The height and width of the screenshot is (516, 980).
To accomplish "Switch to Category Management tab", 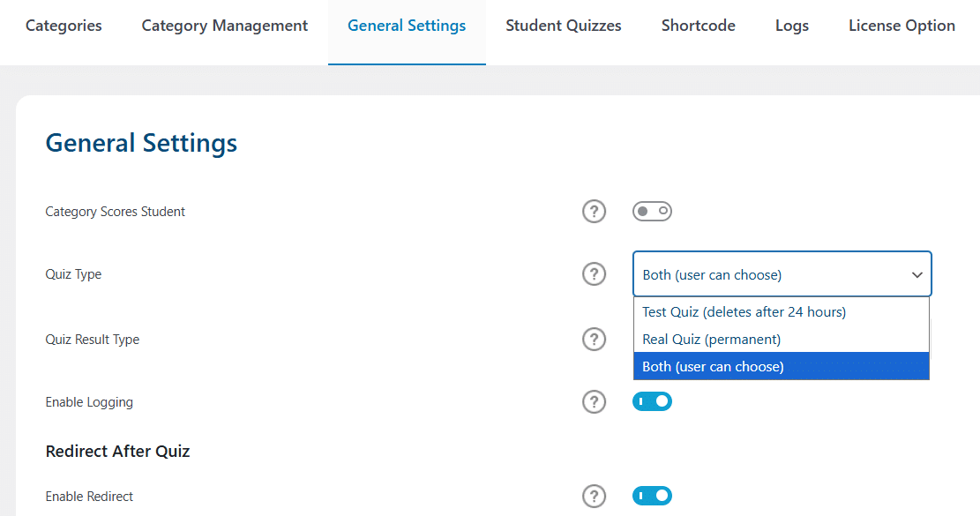I will pos(224,26).
